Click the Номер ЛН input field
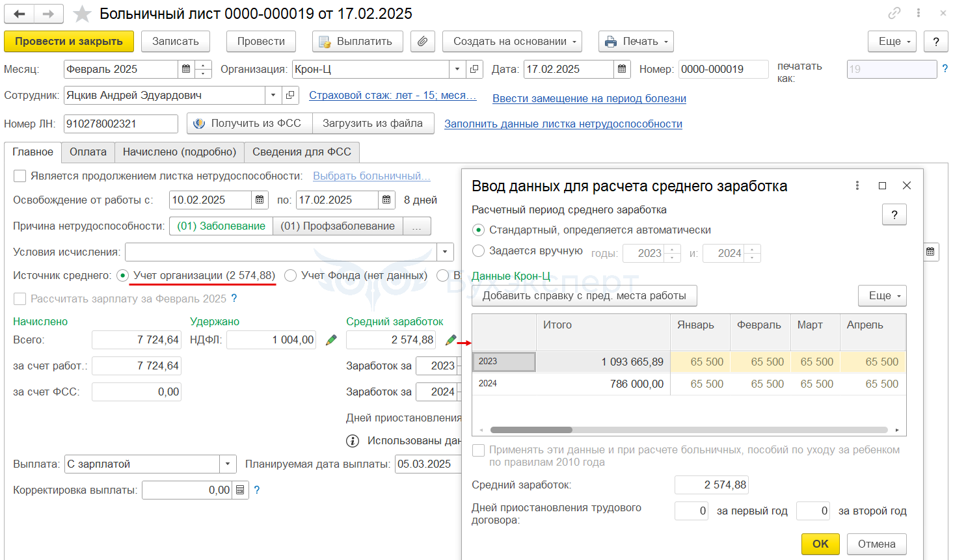The width and height of the screenshot is (953, 560). pyautogui.click(x=121, y=124)
